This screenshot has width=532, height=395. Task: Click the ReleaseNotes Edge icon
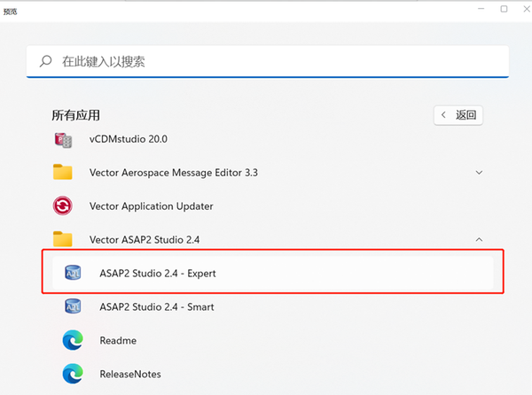pyautogui.click(x=73, y=374)
